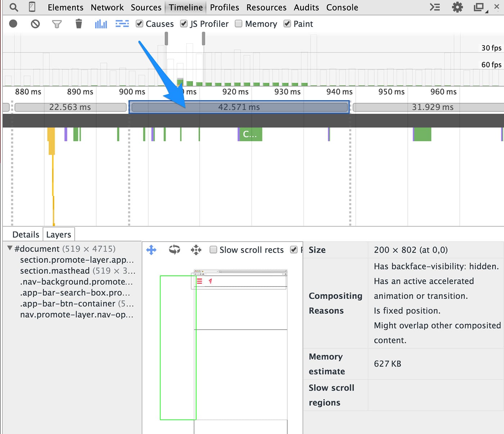Screen dimensions: 504x434
Task: Open the Network panel
Action: [107, 7]
